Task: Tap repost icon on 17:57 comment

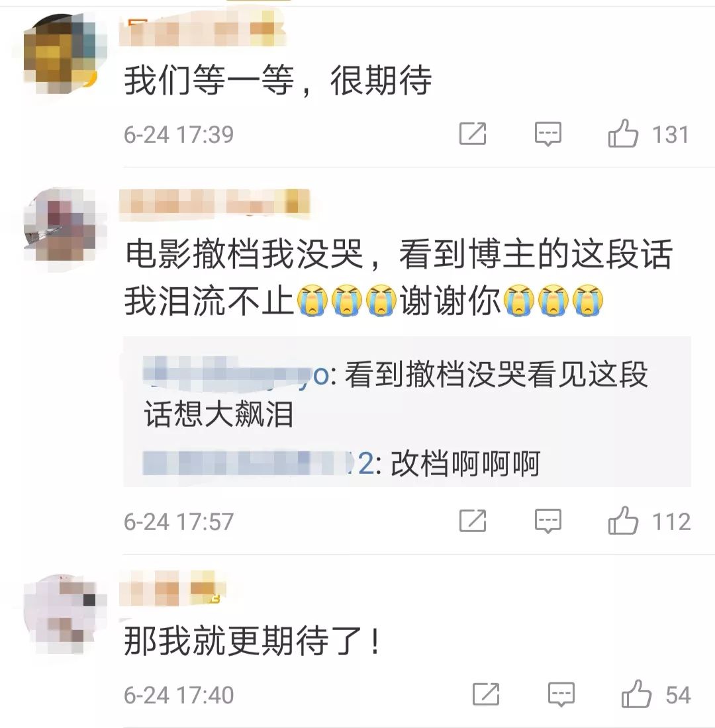Action: 473,520
